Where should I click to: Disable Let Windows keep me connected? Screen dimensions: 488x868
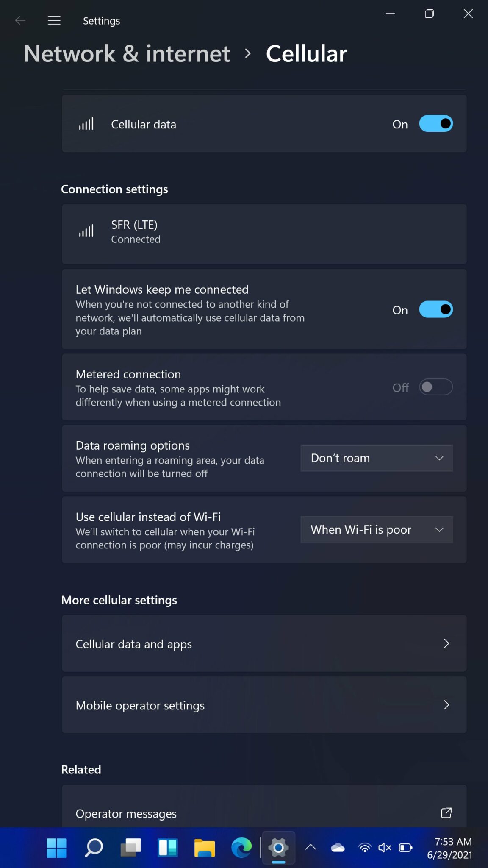pos(435,309)
